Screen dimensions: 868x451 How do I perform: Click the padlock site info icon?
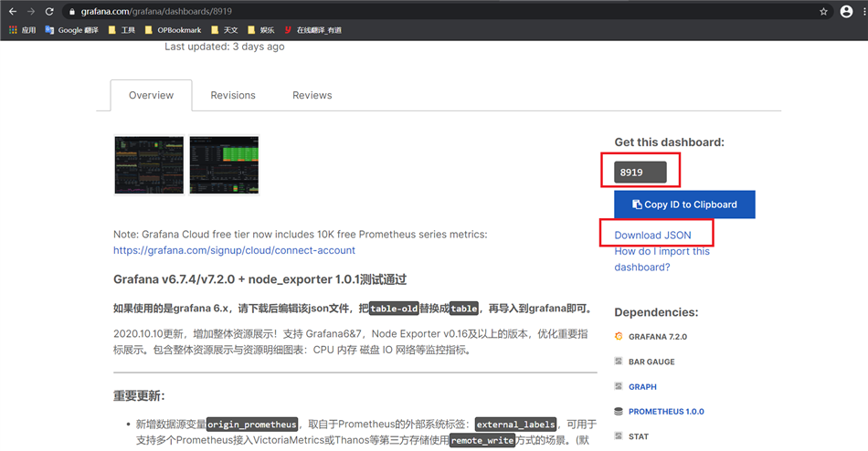pos(72,12)
